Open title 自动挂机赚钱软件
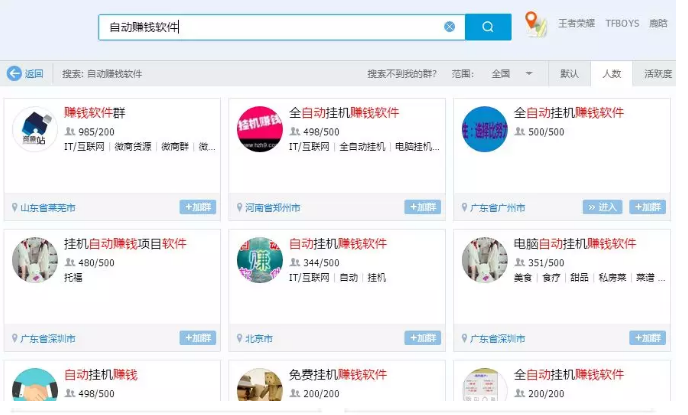 tap(338, 243)
